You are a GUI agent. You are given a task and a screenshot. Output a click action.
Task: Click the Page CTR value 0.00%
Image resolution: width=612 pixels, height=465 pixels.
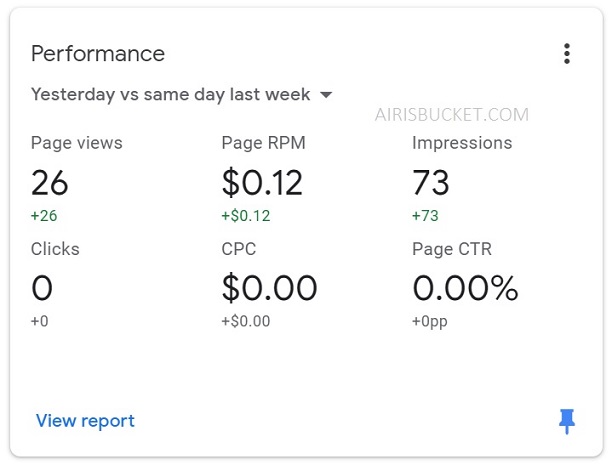point(465,288)
